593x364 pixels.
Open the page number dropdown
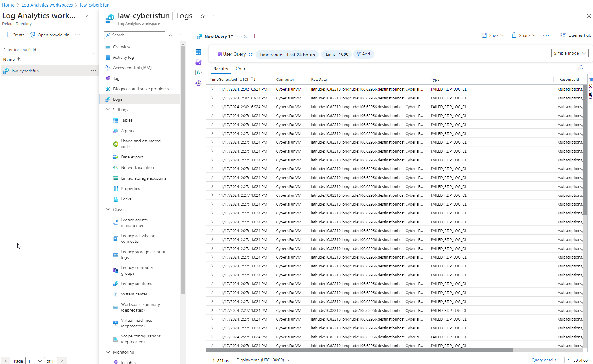[35, 361]
